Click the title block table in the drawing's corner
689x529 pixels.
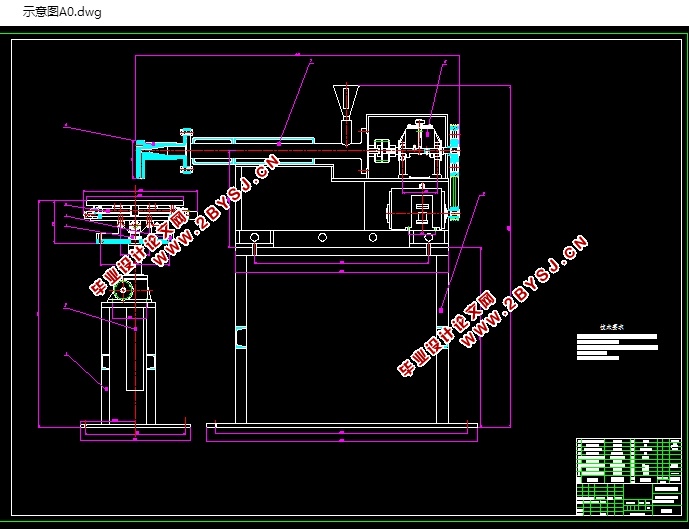(x=629, y=476)
